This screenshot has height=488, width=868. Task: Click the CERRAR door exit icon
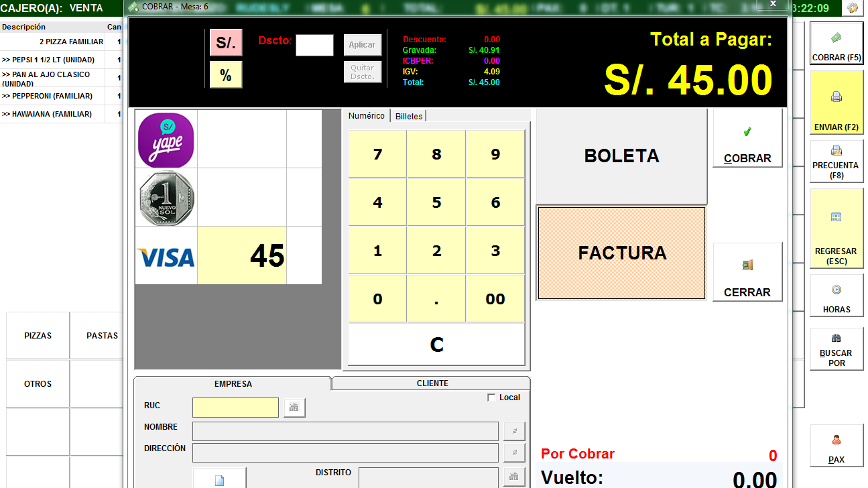coord(747,272)
